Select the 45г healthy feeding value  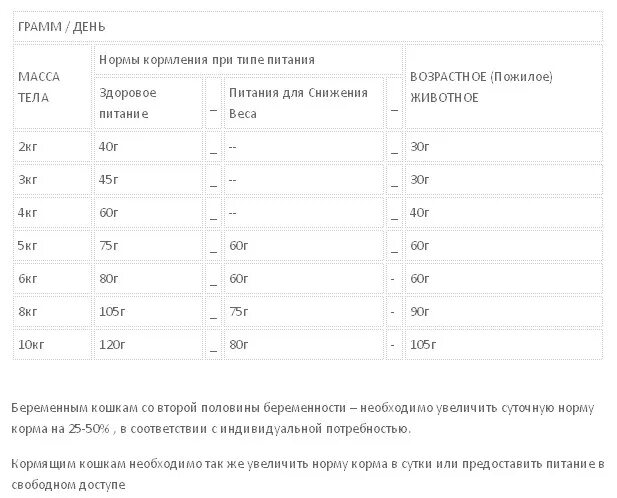(148, 180)
